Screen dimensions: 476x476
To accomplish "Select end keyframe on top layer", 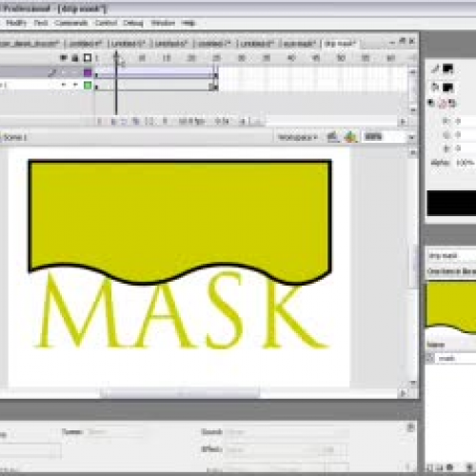I will click(x=216, y=73).
